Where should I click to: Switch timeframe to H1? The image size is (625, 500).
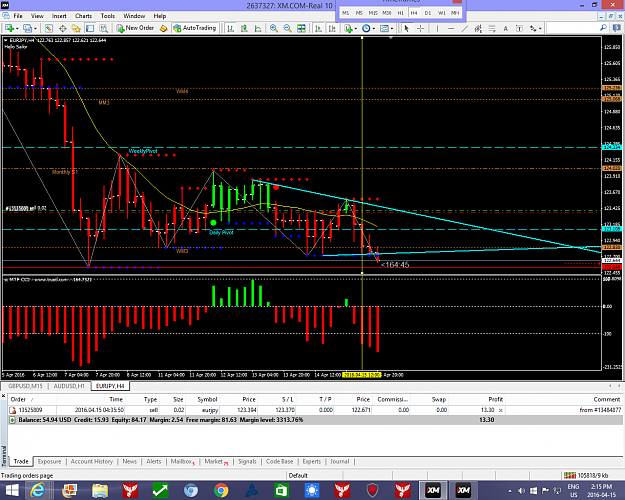(x=401, y=13)
